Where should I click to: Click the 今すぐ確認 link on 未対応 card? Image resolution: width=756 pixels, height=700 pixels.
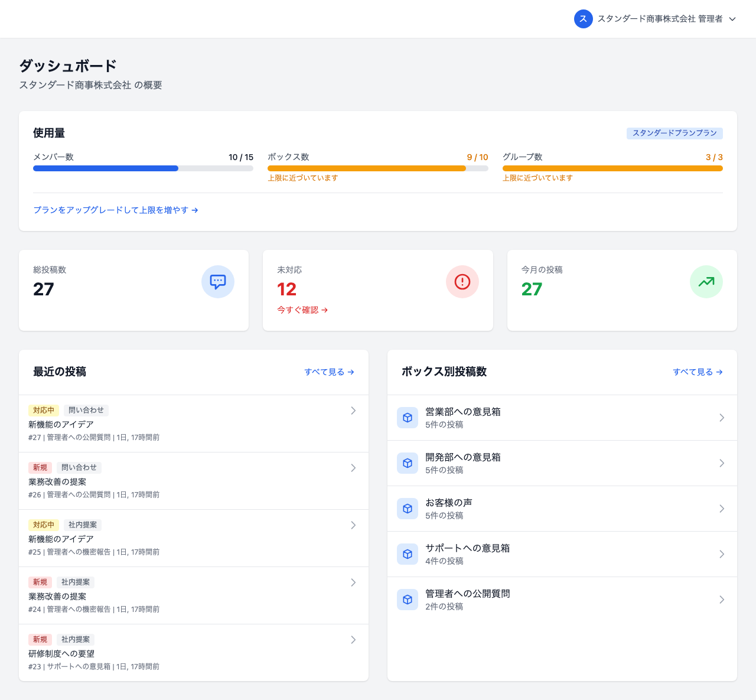302,310
